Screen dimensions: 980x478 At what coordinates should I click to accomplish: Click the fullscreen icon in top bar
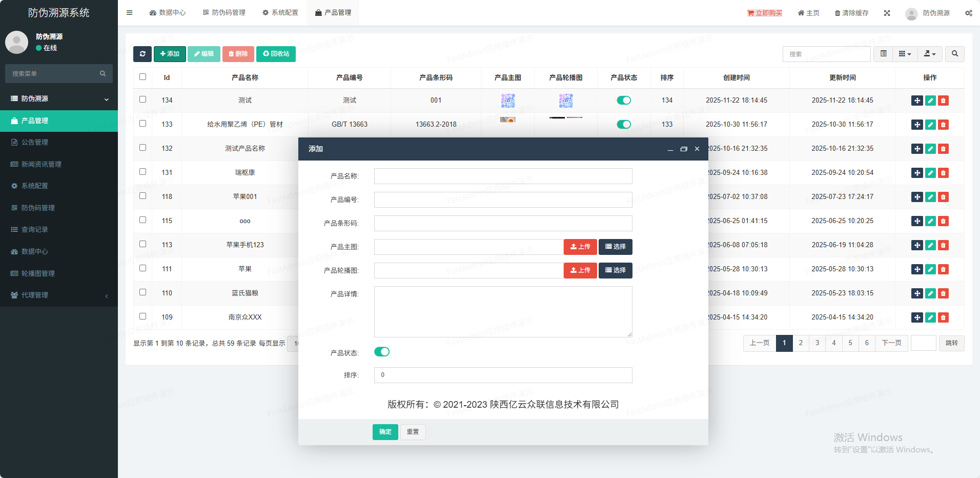tap(887, 13)
